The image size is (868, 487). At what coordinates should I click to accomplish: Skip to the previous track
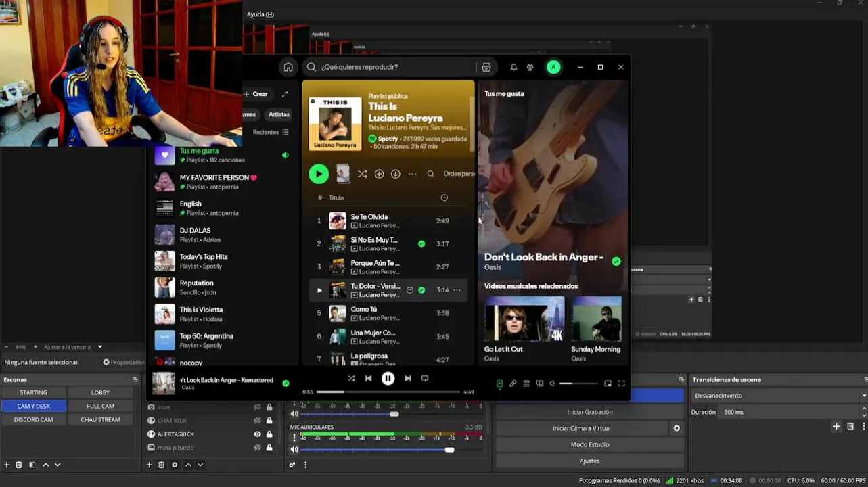(x=368, y=379)
